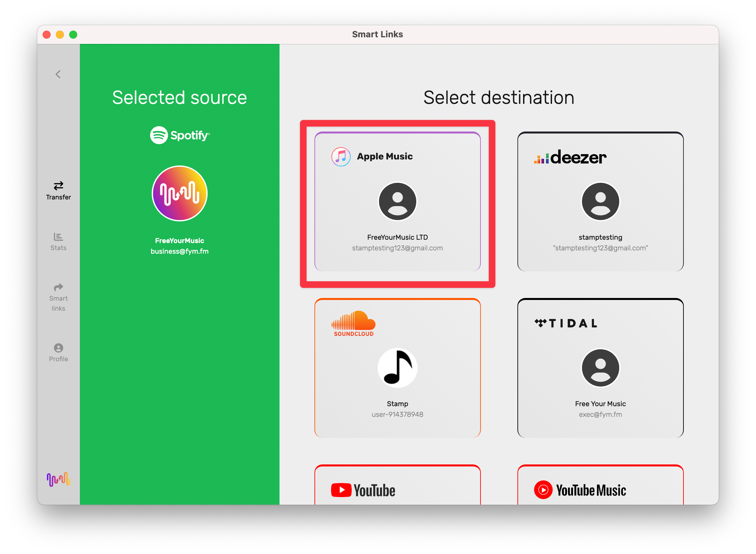Maximize the window with the green button
The height and width of the screenshot is (554, 756).
74,35
